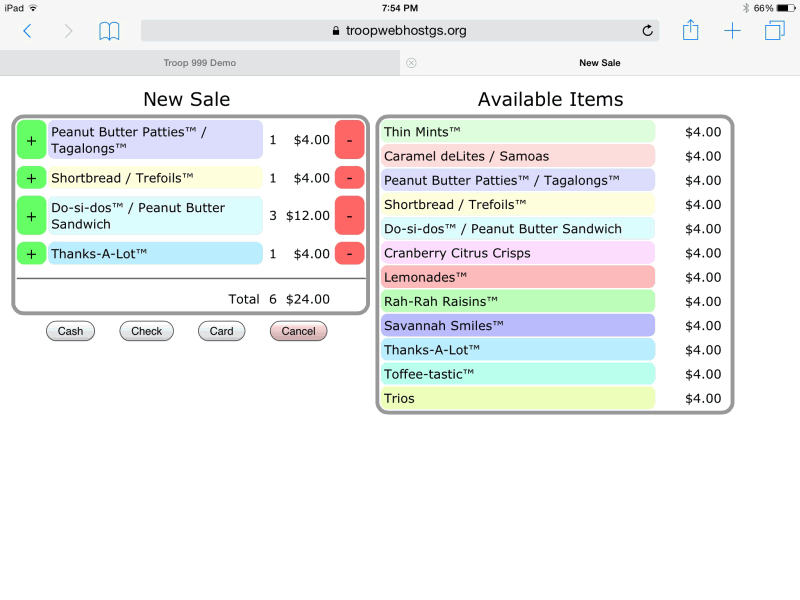800x600 pixels.
Task: Select Do-si-dos in Available Items list
Action: point(518,229)
